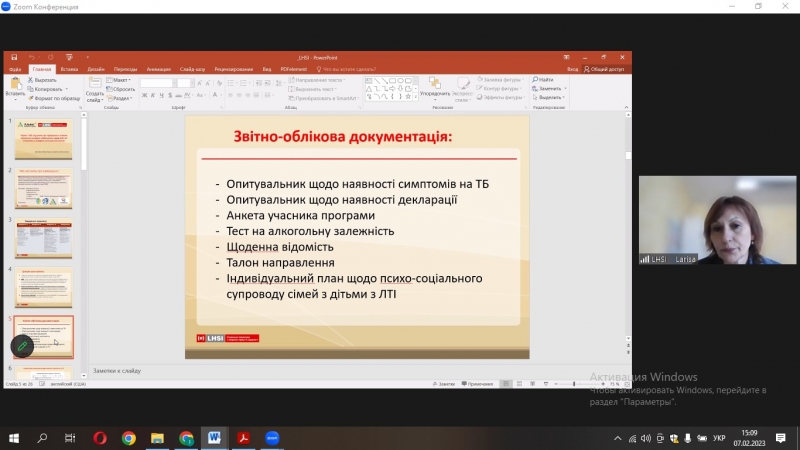
Task: Click the Redo icon in the quick access toolbar
Action: point(51,58)
